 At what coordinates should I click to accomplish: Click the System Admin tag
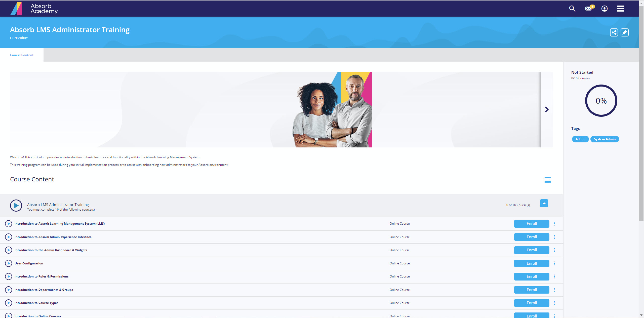coord(605,139)
